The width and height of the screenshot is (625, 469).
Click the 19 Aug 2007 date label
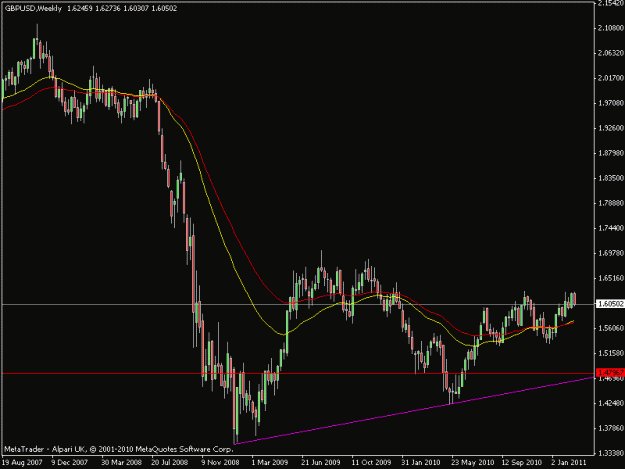[22, 463]
